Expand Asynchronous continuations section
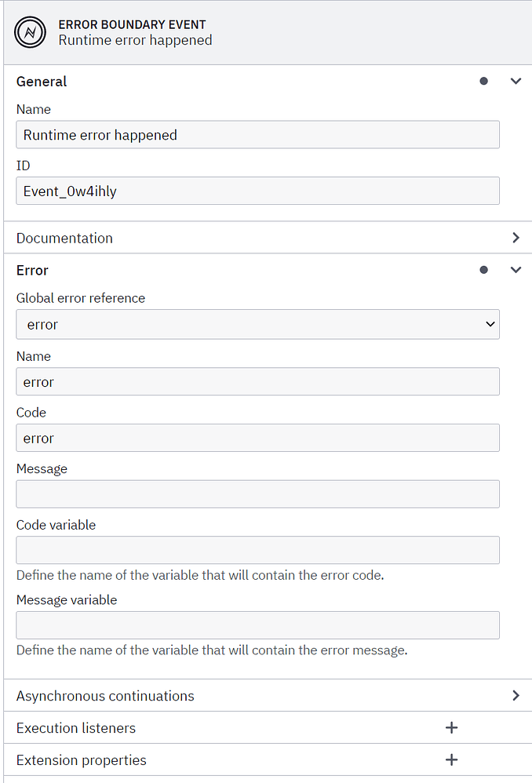The height and width of the screenshot is (783, 532). [516, 696]
